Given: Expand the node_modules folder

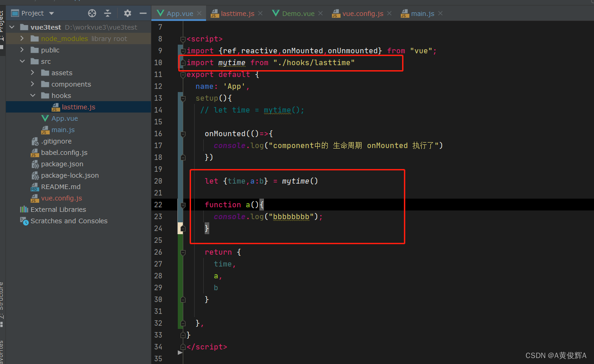Looking at the screenshot, I should click(22, 39).
